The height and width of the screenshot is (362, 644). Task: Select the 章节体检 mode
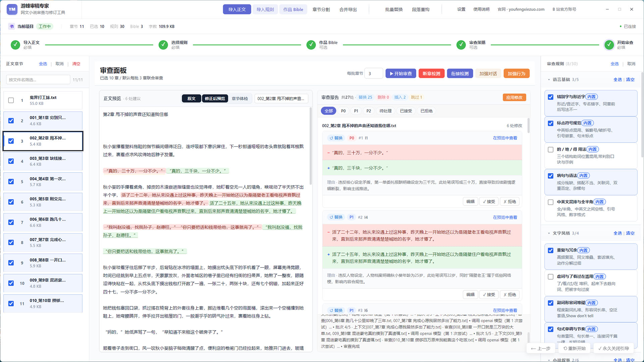[239, 99]
